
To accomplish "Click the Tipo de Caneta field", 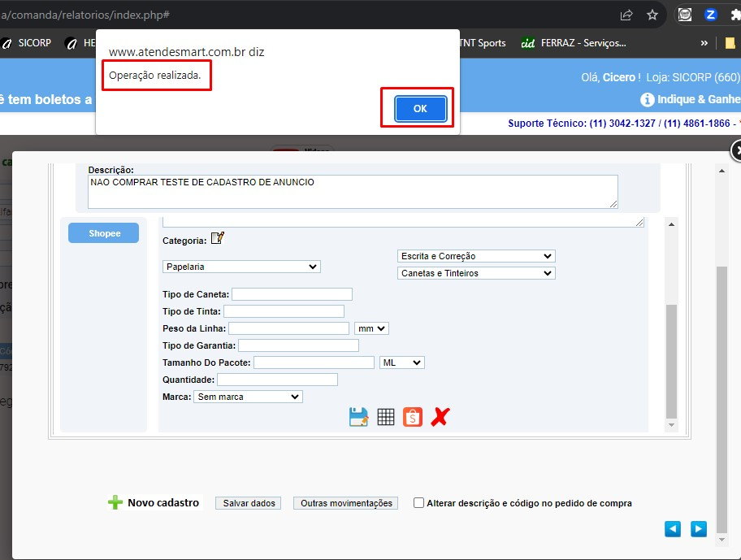I will click(x=292, y=294).
